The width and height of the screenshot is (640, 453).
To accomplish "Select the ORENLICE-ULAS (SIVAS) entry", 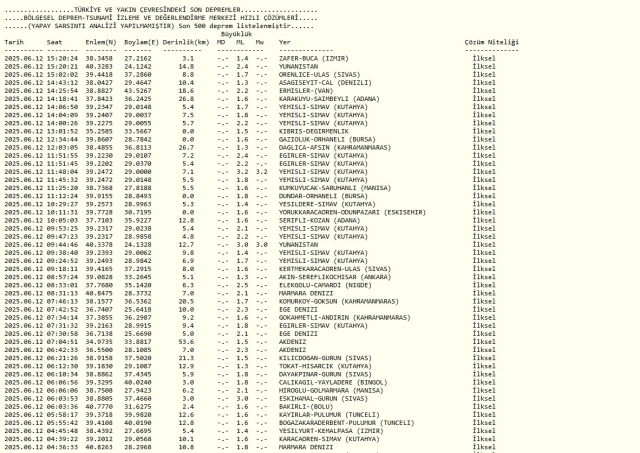I will (x=316, y=73).
